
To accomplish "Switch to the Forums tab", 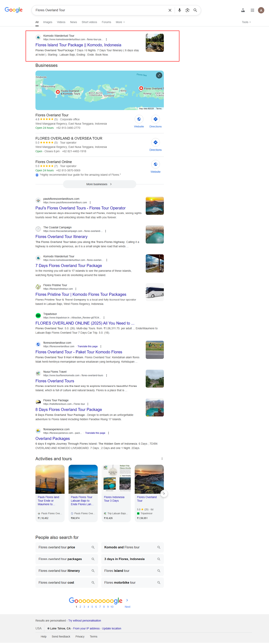I will pos(106,22).
